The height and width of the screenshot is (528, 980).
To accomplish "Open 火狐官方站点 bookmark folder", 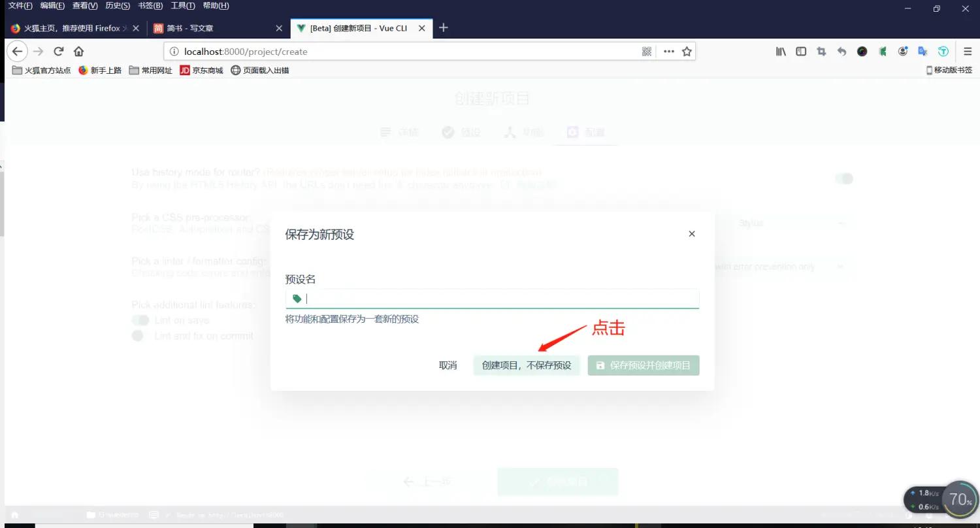I will pyautogui.click(x=41, y=70).
